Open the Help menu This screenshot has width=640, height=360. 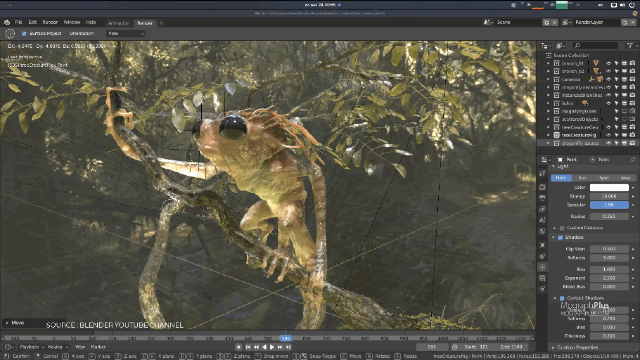tap(91, 22)
